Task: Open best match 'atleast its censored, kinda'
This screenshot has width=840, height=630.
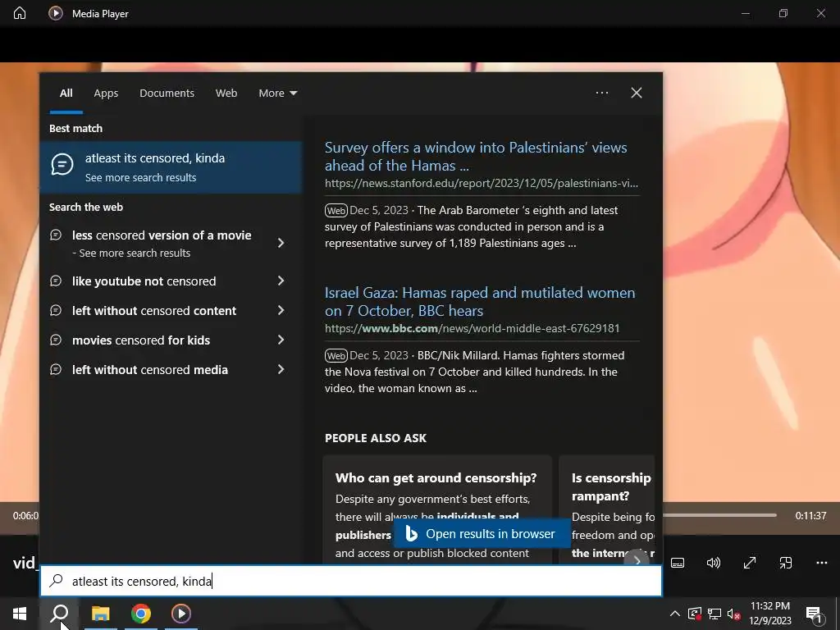Action: (171, 167)
